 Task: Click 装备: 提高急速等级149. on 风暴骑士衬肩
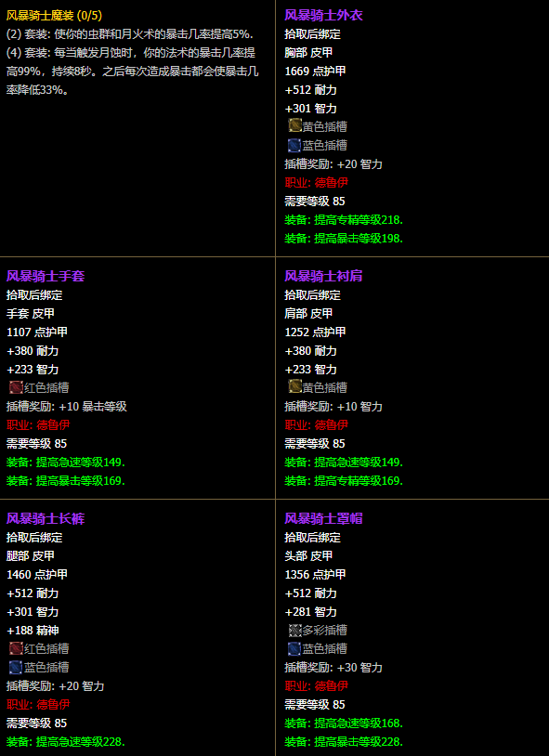click(x=344, y=463)
